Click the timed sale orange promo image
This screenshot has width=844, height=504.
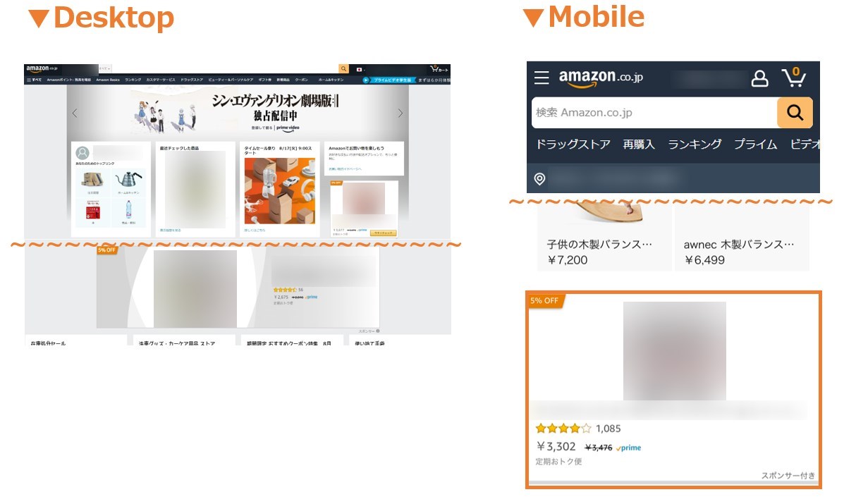pos(279,191)
